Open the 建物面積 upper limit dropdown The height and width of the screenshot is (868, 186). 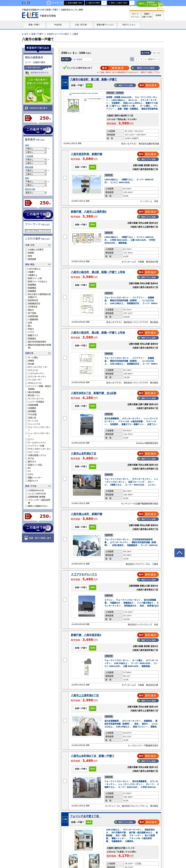(x=36, y=174)
